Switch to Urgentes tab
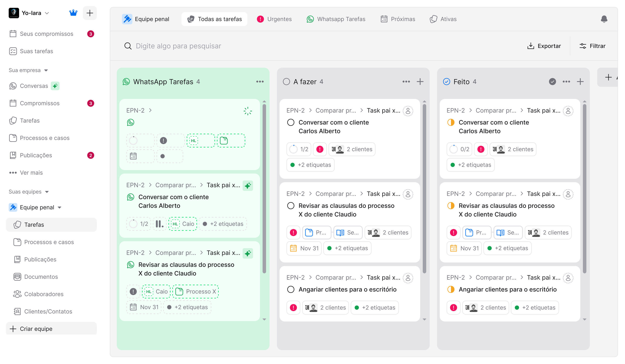625x364 pixels. pos(274,19)
